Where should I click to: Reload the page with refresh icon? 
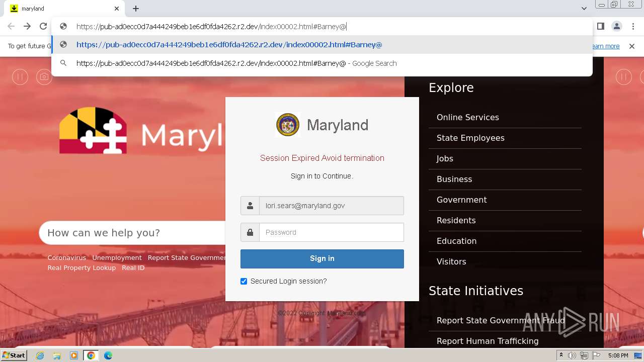pos(43,27)
